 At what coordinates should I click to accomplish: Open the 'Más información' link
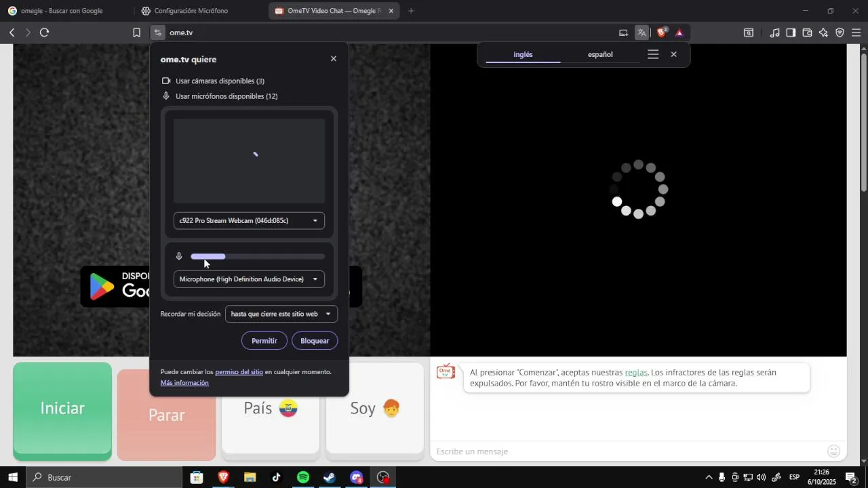coord(184,383)
